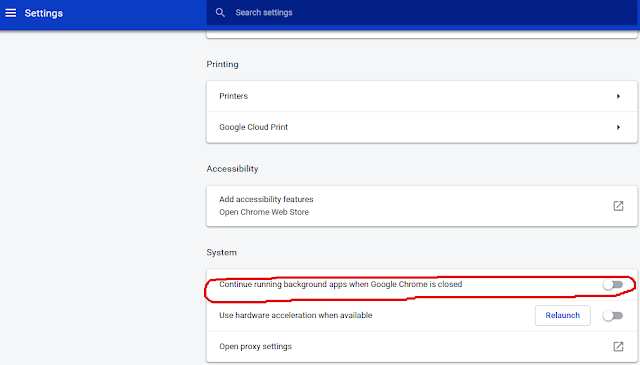640x365 pixels.
Task: Toggle hardware acceleration switch
Action: pos(613,316)
